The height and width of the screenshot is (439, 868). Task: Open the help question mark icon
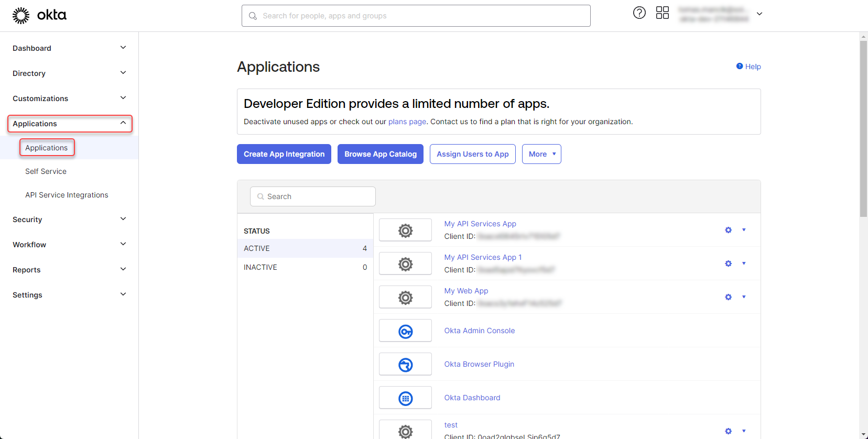click(x=639, y=13)
